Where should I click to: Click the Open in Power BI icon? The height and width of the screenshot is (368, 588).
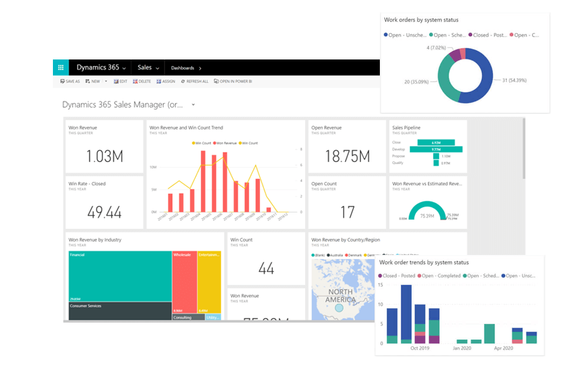(x=216, y=81)
